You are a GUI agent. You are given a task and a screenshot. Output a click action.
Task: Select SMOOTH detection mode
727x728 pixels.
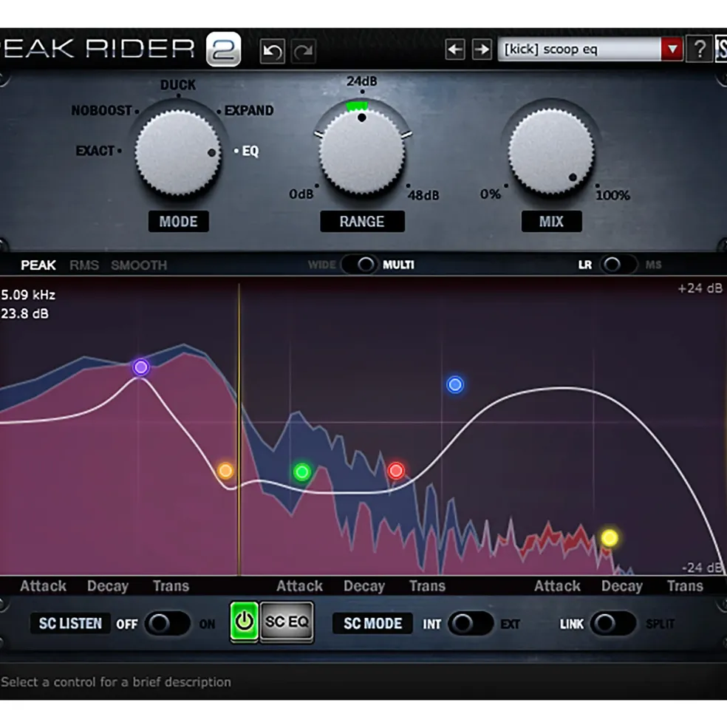(x=139, y=265)
